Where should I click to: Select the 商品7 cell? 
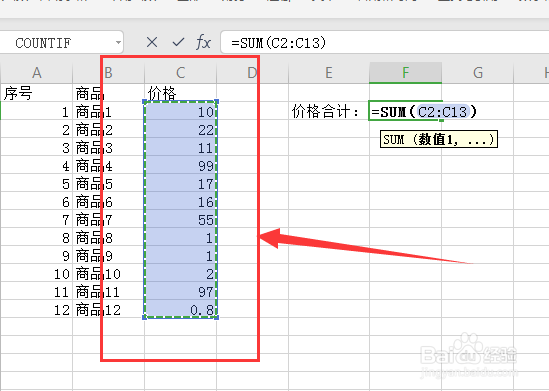click(109, 220)
